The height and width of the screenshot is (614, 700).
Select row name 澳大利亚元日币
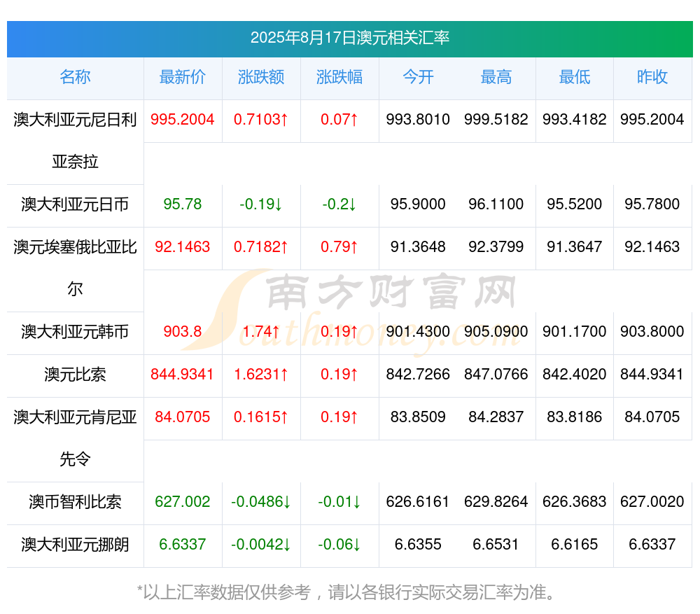(x=75, y=204)
